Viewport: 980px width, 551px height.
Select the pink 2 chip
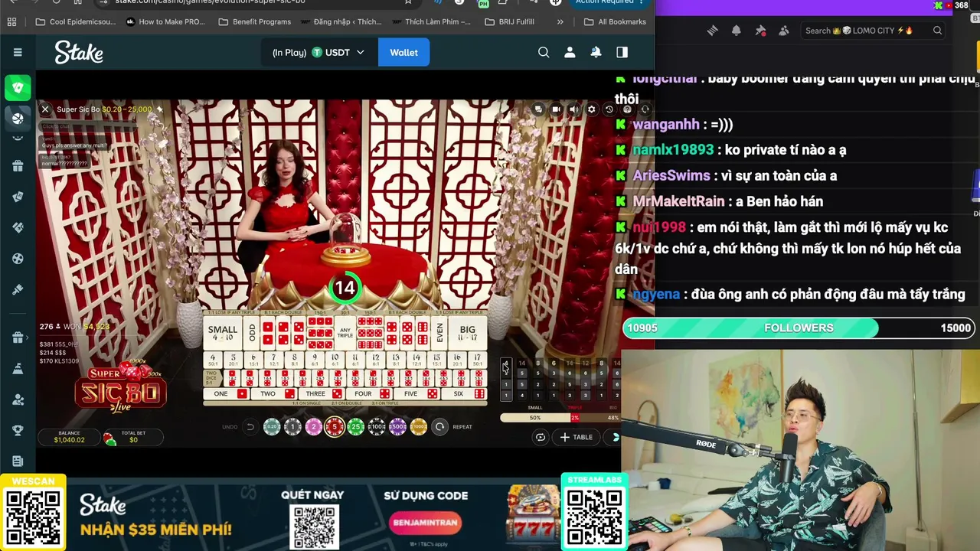click(313, 427)
